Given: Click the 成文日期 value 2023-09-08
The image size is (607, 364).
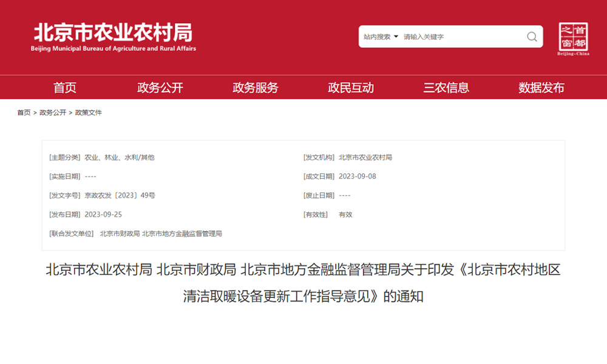Looking at the screenshot, I should click(x=358, y=177).
